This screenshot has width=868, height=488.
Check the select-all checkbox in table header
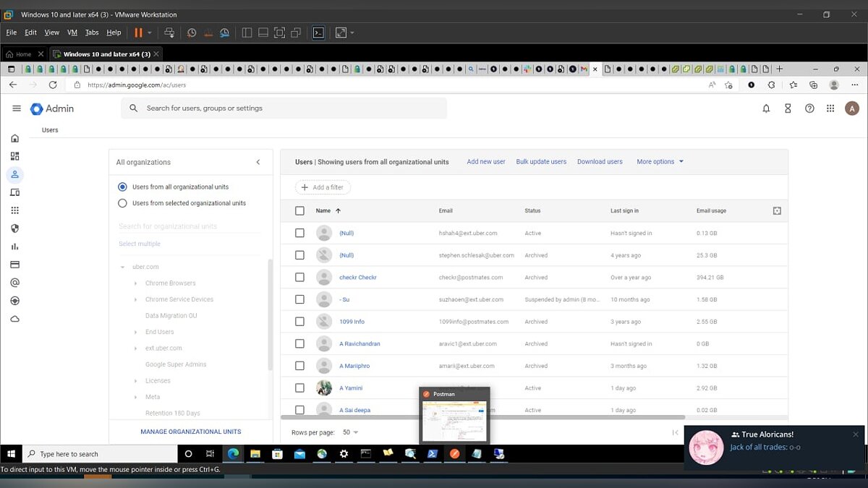300,211
